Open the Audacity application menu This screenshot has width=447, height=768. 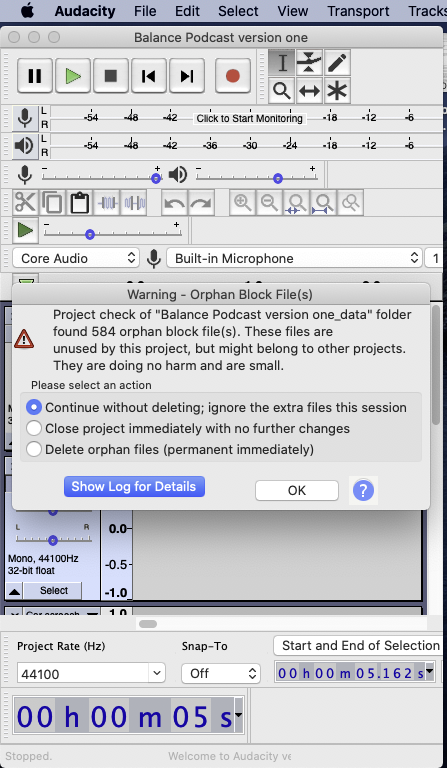(x=85, y=11)
